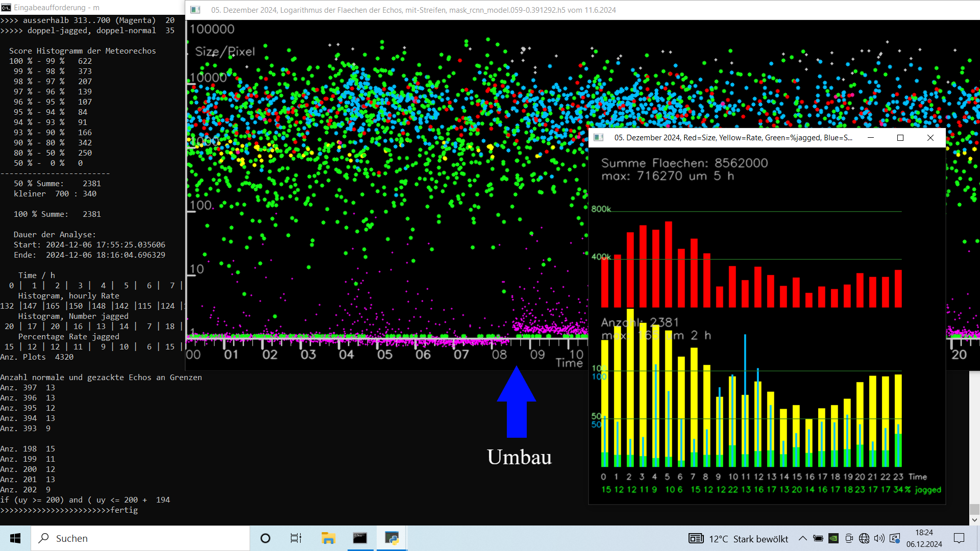Open the Red=Size histogram window's title icon
This screenshot has height=551, width=980.
click(599, 138)
